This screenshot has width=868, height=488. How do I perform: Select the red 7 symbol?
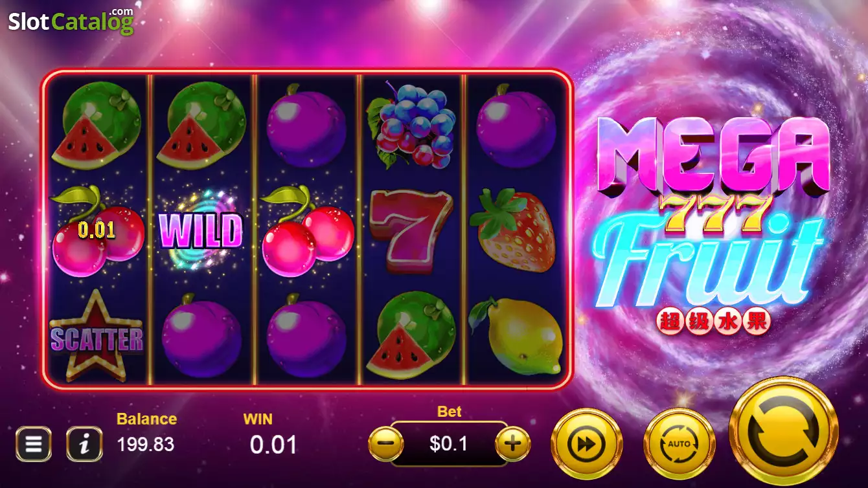pyautogui.click(x=411, y=231)
